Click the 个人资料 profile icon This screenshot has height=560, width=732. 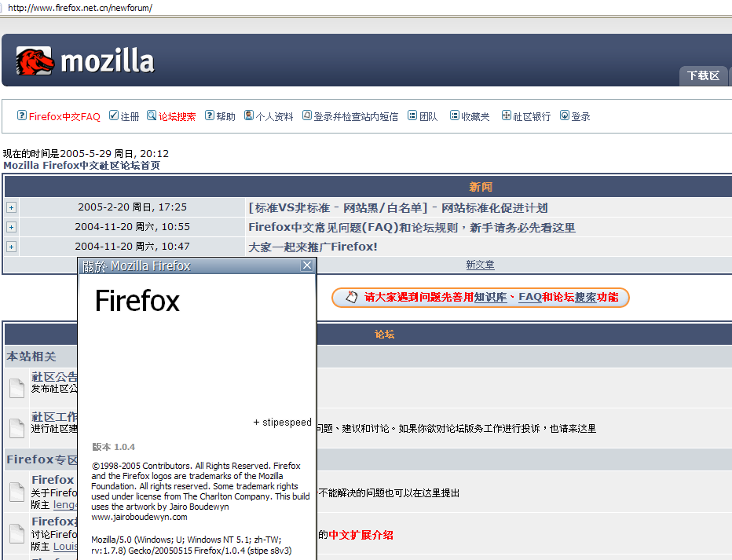(249, 115)
